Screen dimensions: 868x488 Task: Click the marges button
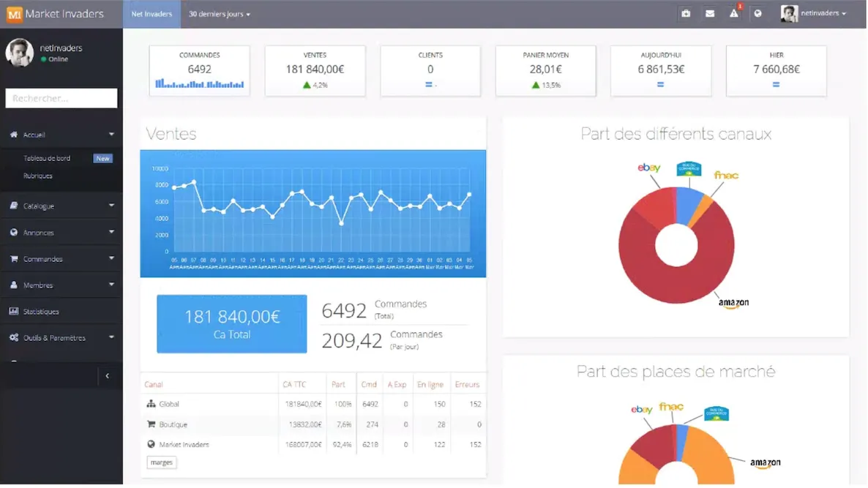pos(161,462)
